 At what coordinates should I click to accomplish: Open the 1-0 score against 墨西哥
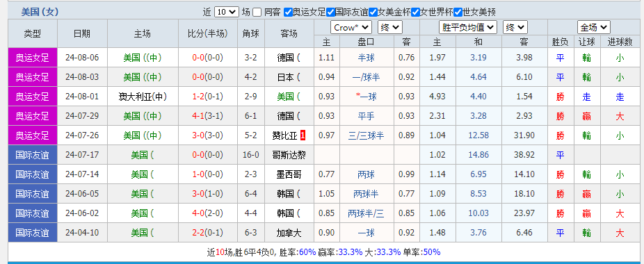point(198,174)
